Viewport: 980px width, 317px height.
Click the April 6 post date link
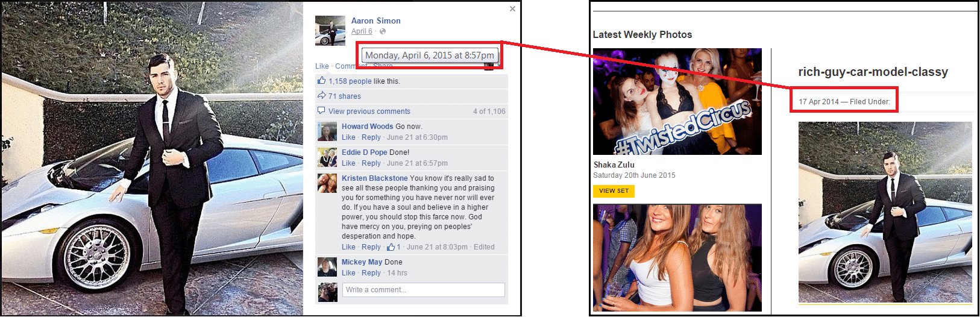click(x=362, y=31)
